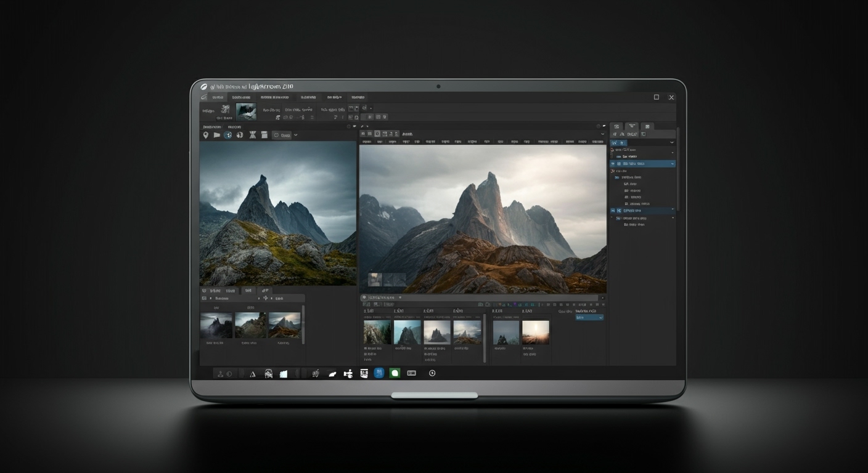The height and width of the screenshot is (473, 868).
Task: Click the flag icon next to the map pin
Action: (217, 135)
